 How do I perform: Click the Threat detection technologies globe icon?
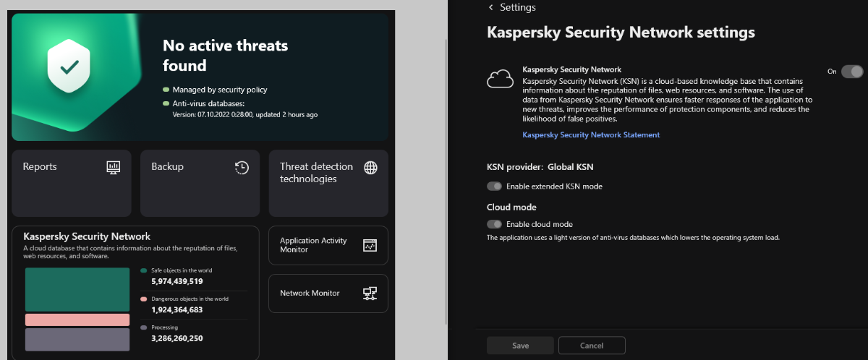pyautogui.click(x=370, y=168)
